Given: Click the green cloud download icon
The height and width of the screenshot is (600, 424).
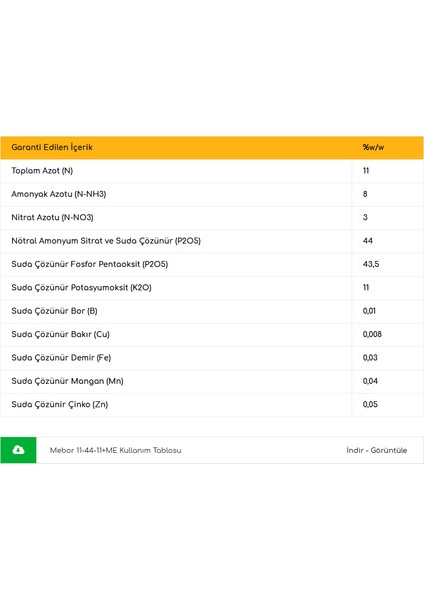Looking at the screenshot, I should pyautogui.click(x=18, y=450).
